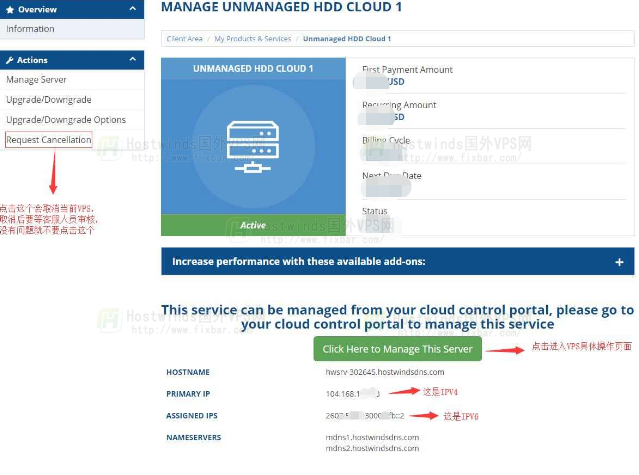Click the PRIMARY IP label
This screenshot has width=639, height=475.
tap(188, 394)
